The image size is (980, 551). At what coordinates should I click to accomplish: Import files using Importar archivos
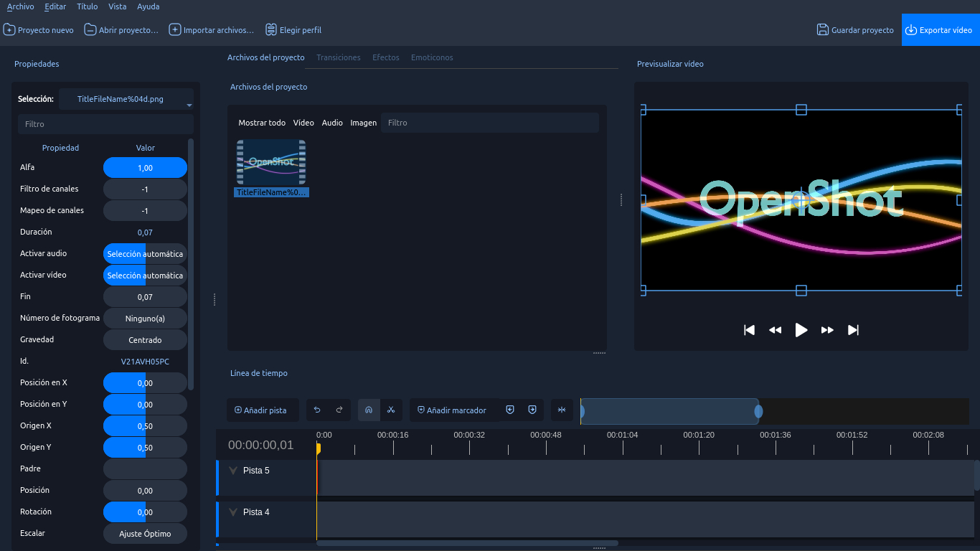pyautogui.click(x=212, y=30)
